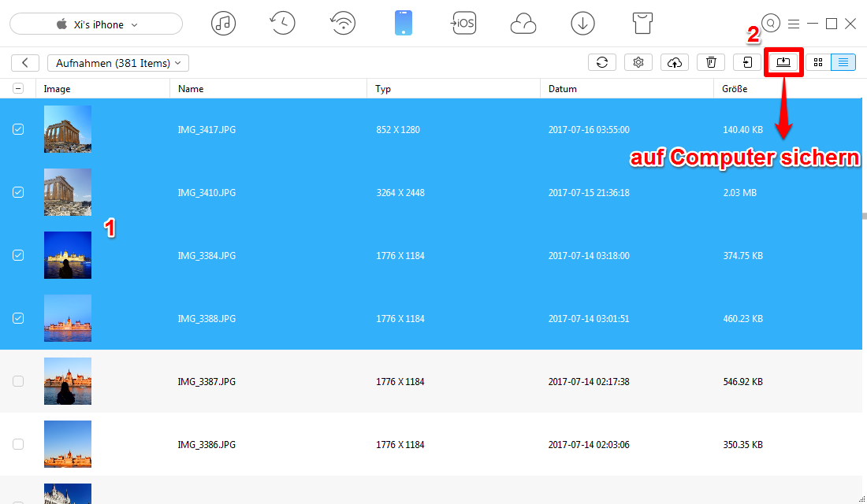Click the 140.40 KB size cell
This screenshot has height=504, width=867.
pos(743,130)
